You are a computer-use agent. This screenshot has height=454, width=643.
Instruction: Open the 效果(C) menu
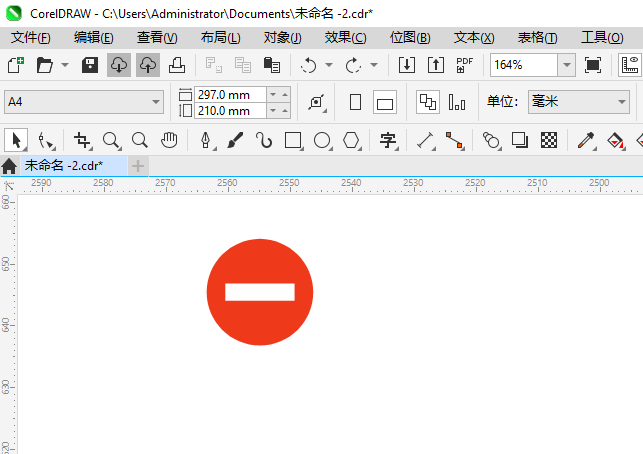pyautogui.click(x=345, y=38)
